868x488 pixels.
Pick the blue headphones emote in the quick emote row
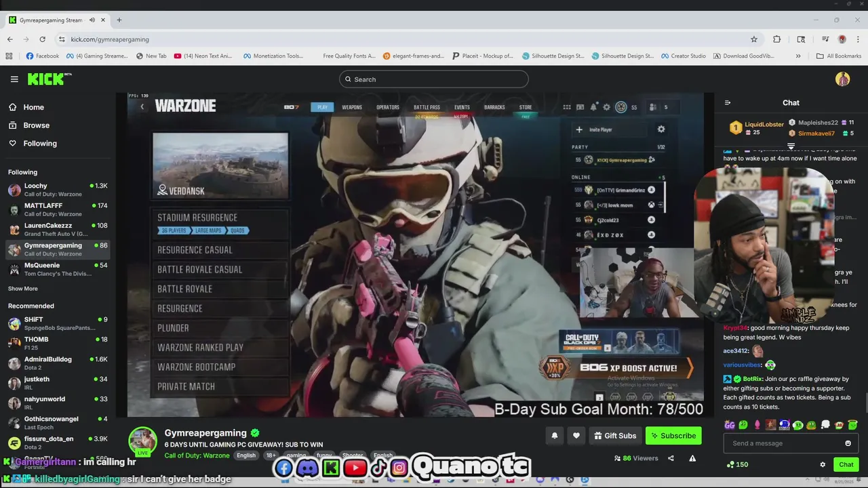785,425
